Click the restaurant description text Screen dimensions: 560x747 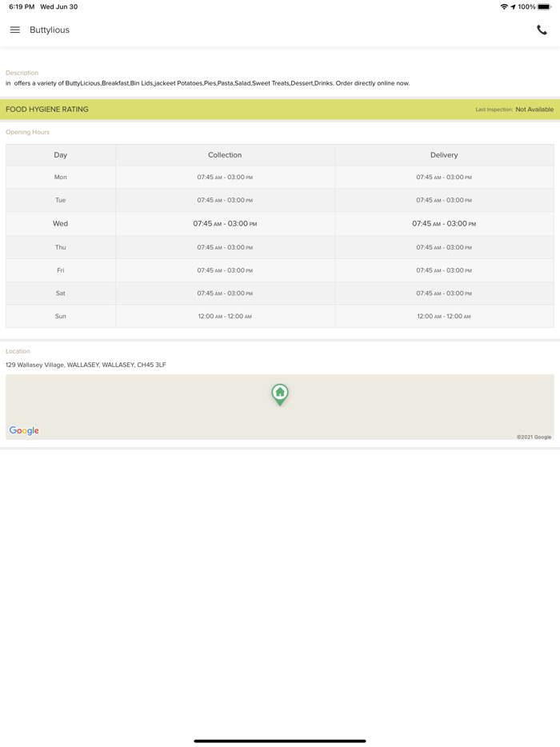208,83
